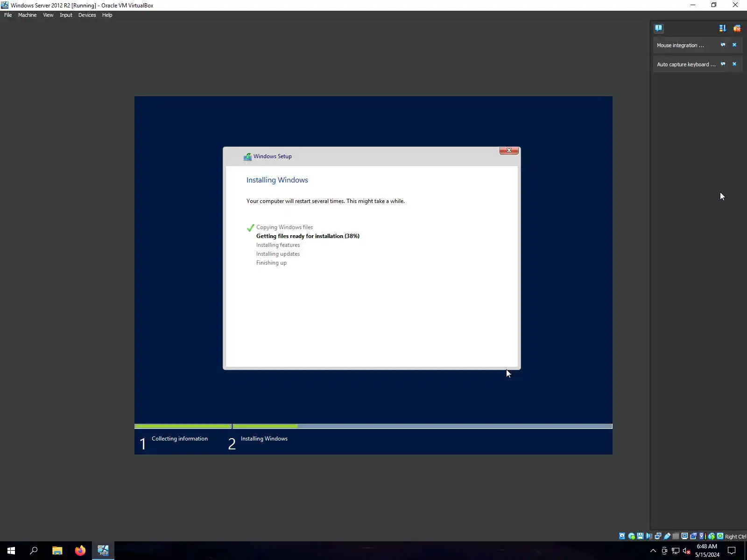
Task: Click the greyed shared folders indicator
Action: 676,536
